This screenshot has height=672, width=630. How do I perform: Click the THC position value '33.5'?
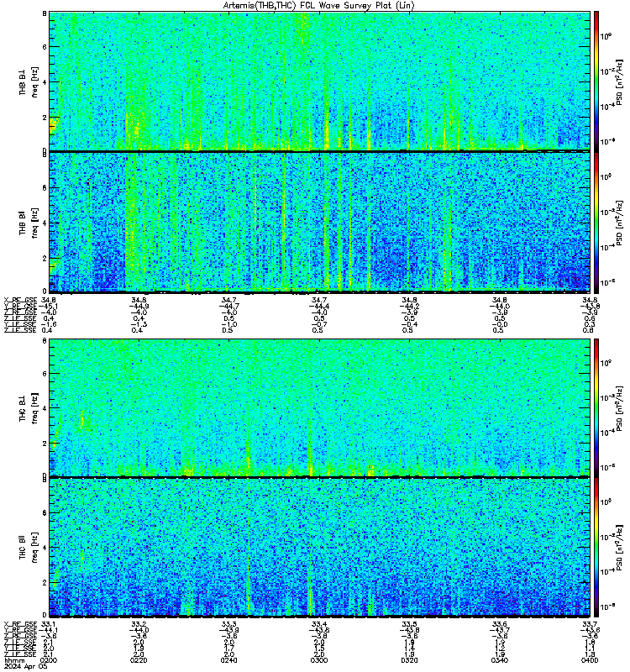click(409, 624)
